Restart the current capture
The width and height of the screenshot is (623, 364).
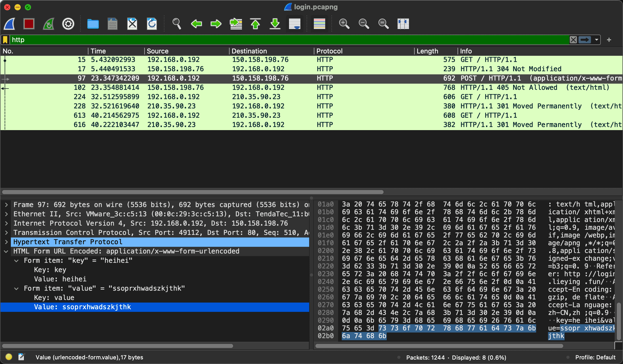coord(49,24)
